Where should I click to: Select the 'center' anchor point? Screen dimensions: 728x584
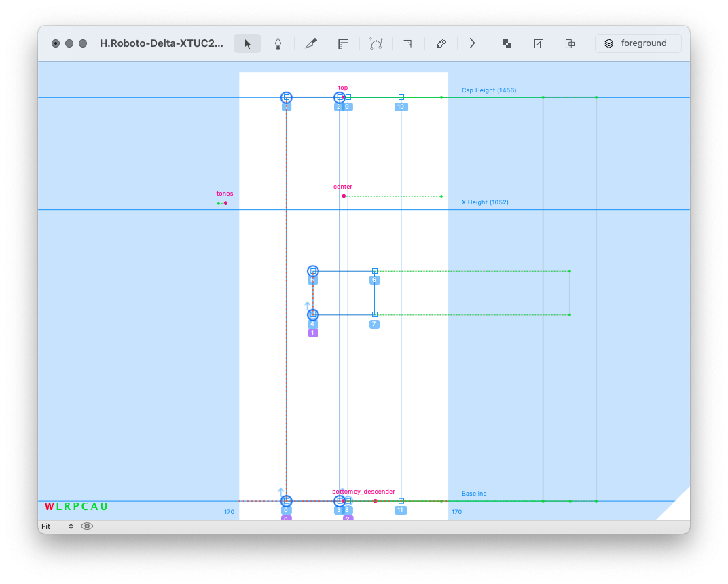344,196
